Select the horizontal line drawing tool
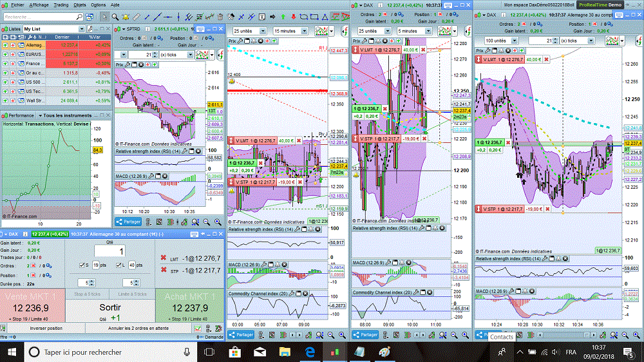Image resolution: width=644 pixels, height=362 pixels. click(167, 17)
